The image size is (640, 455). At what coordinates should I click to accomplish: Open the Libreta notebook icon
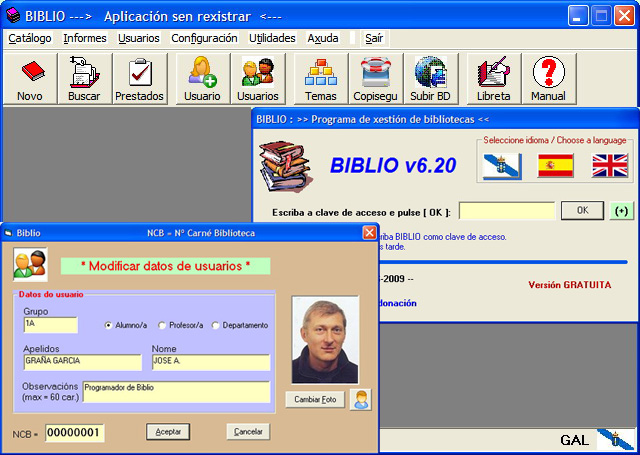[x=493, y=79]
